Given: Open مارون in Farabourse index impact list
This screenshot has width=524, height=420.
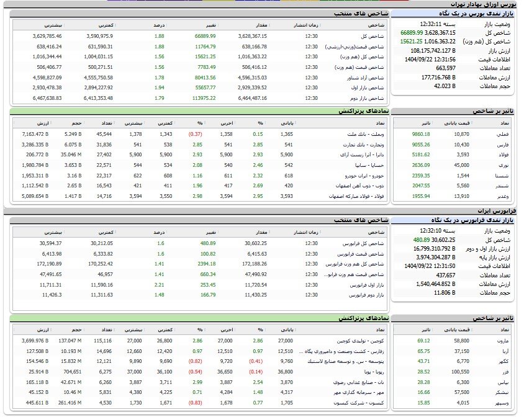Looking at the screenshot, I should pos(503,341).
